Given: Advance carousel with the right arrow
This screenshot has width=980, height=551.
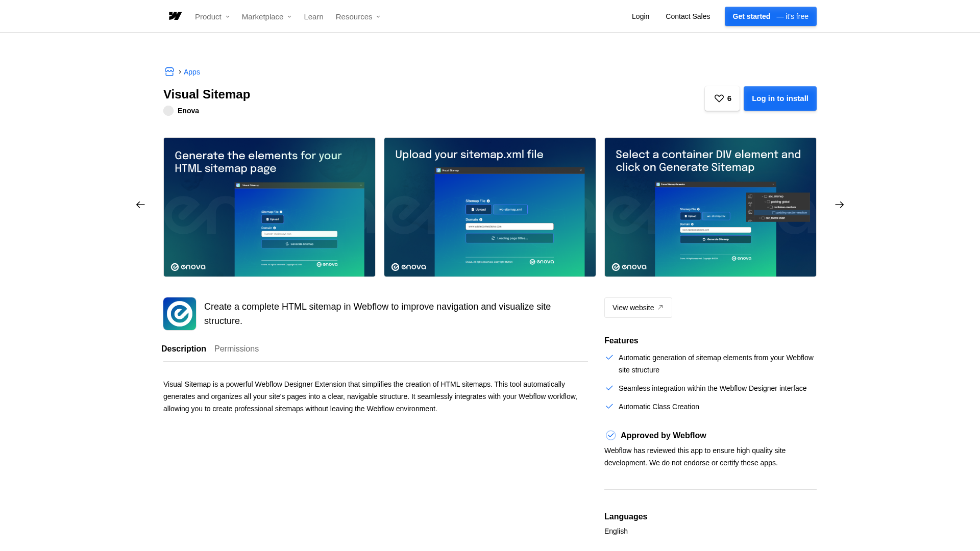Looking at the screenshot, I should pos(839,205).
